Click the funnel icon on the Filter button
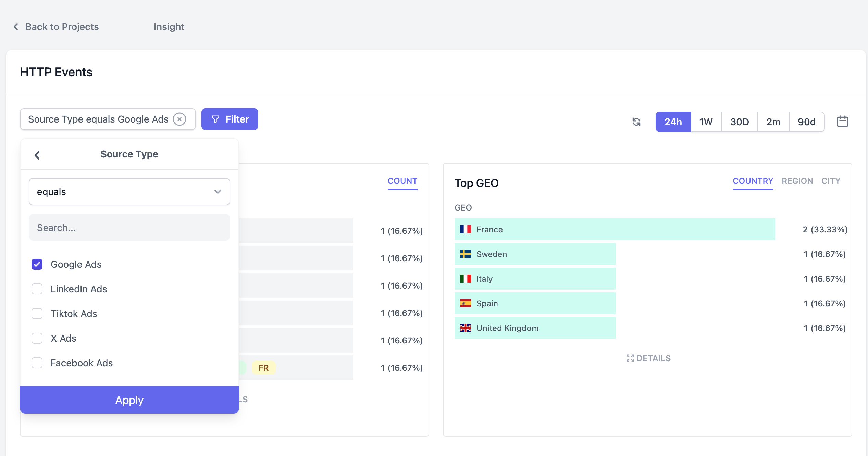Viewport: 868px width, 456px height. 215,119
